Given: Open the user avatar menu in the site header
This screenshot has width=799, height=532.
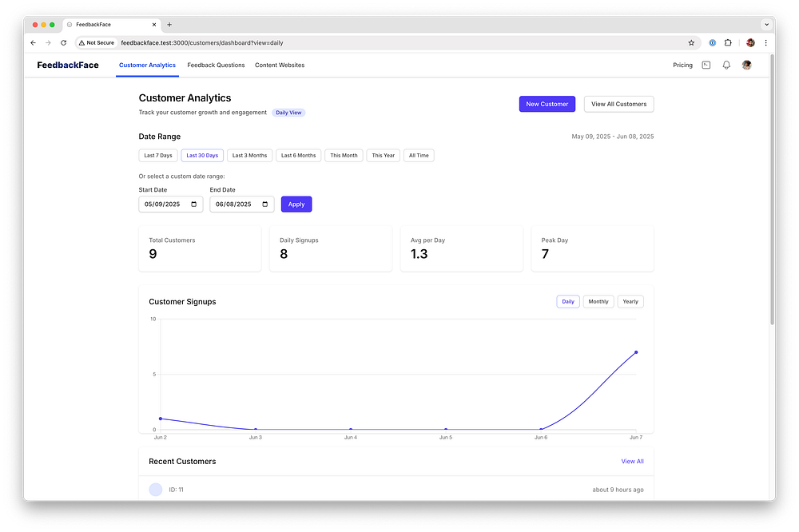Looking at the screenshot, I should [746, 66].
